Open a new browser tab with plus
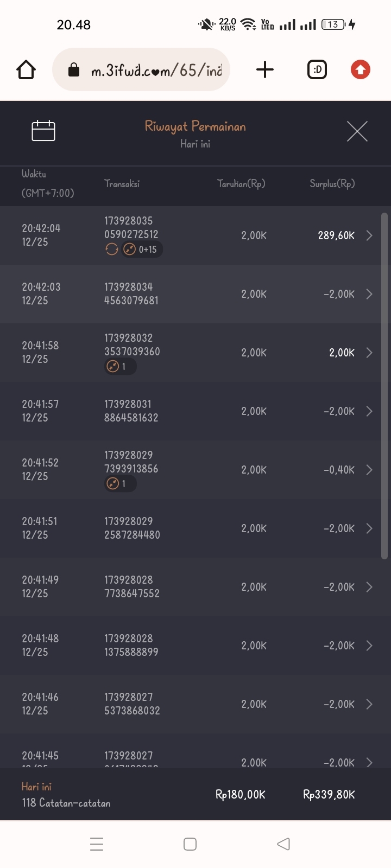This screenshot has width=391, height=868. pyautogui.click(x=265, y=69)
